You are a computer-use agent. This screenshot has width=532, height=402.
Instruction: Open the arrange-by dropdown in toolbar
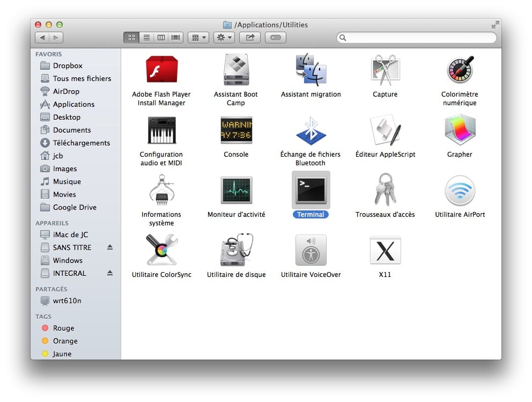[198, 38]
